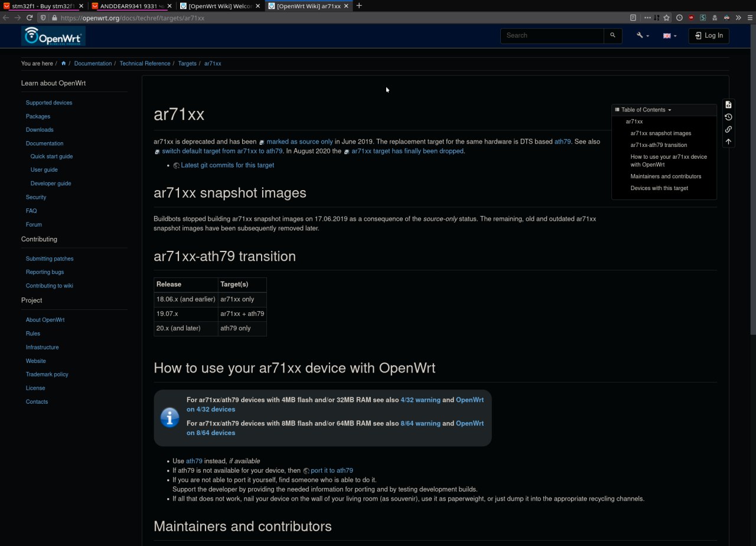Viewport: 756px width, 546px height.
Task: Close the ANDDEAR9341 tab
Action: tap(170, 6)
